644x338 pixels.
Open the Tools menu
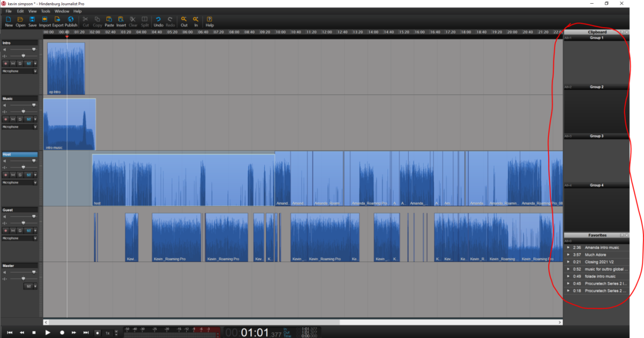coord(46,11)
